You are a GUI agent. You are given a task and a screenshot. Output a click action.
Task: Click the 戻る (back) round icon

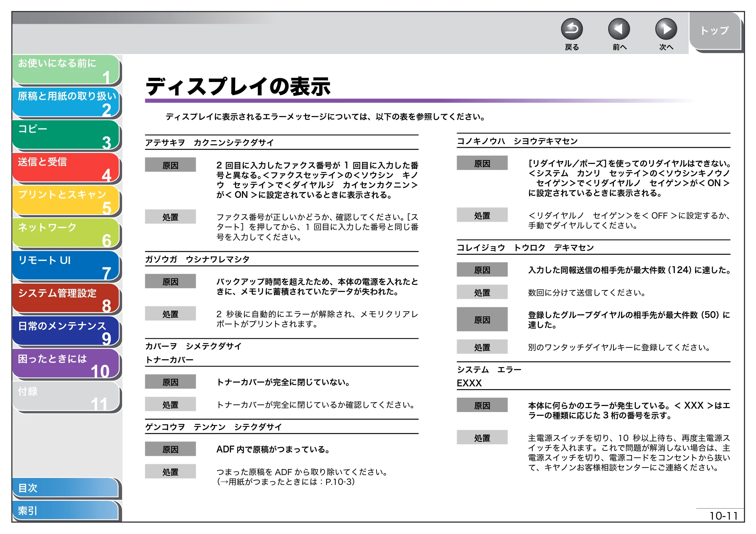[x=572, y=29]
